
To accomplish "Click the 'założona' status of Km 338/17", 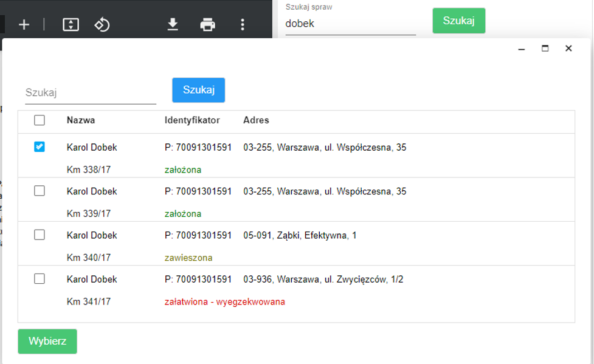I will pos(183,170).
